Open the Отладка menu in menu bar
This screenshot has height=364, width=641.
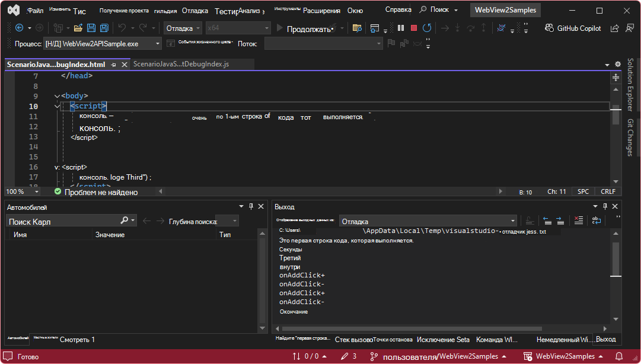[195, 11]
